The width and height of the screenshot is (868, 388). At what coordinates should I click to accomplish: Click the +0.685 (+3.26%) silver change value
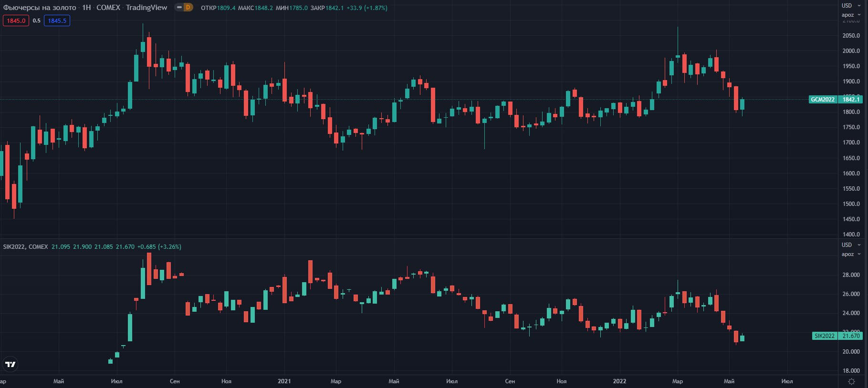coord(159,247)
